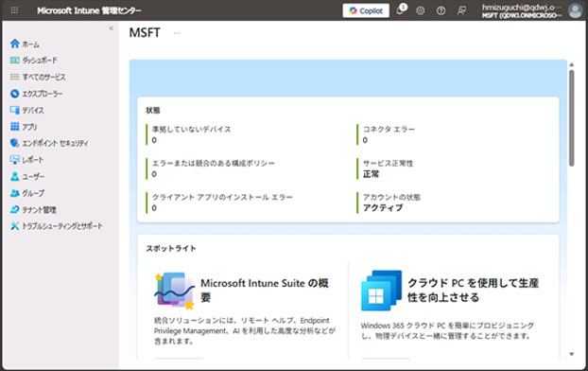Click the Copilot button

coord(366,11)
